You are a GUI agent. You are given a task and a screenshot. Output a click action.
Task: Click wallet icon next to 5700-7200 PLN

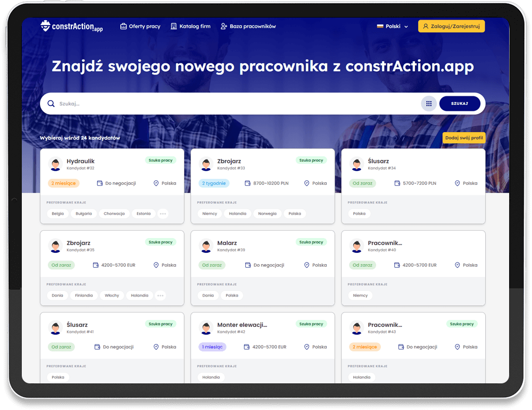point(397,183)
